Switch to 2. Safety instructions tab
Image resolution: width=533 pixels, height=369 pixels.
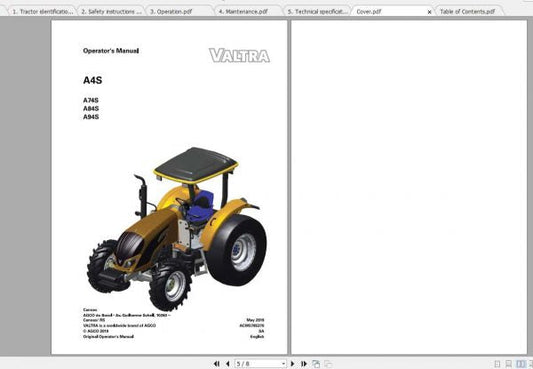[111, 12]
